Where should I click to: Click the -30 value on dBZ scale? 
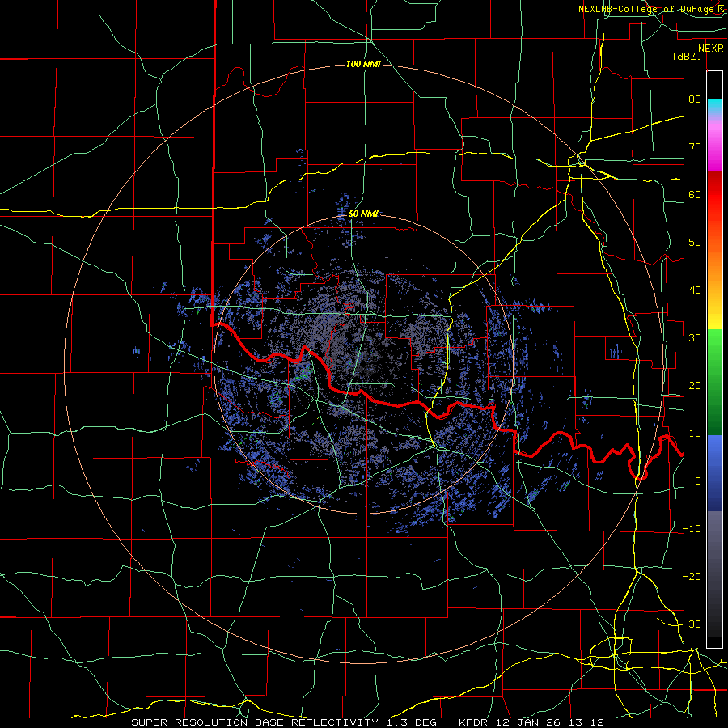(692, 624)
